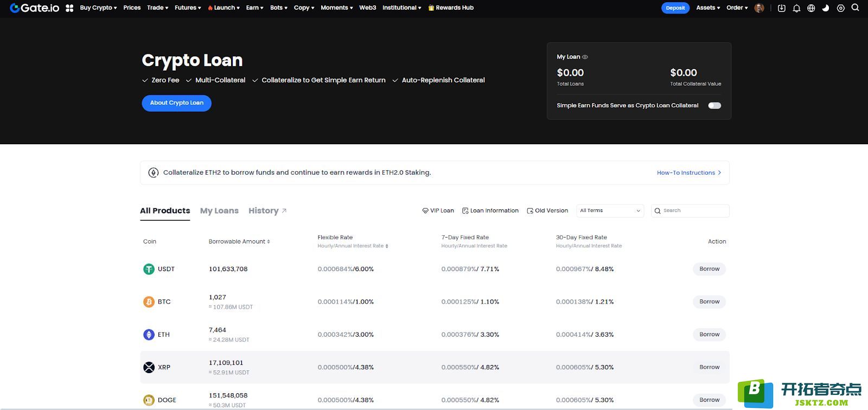Viewport: 868px width, 410px height.
Task: Open the language globe icon
Action: pos(811,8)
